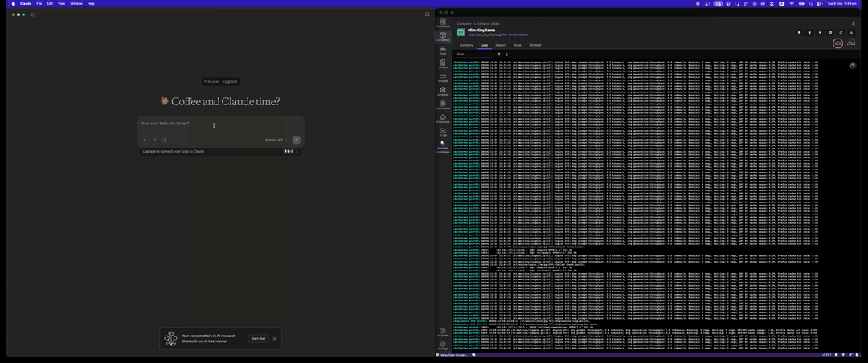This screenshot has width=868, height=363.
Task: Click the Start chat button
Action: (x=257, y=338)
